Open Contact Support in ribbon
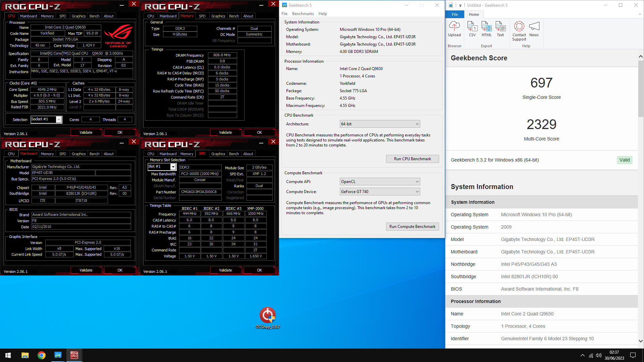644x362 pixels. pos(519,31)
